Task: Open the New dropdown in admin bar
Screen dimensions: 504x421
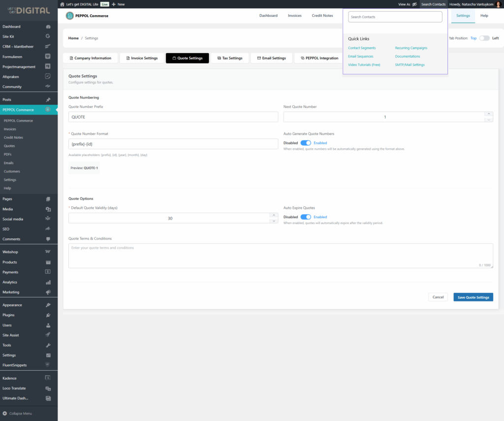Action: click(x=118, y=4)
